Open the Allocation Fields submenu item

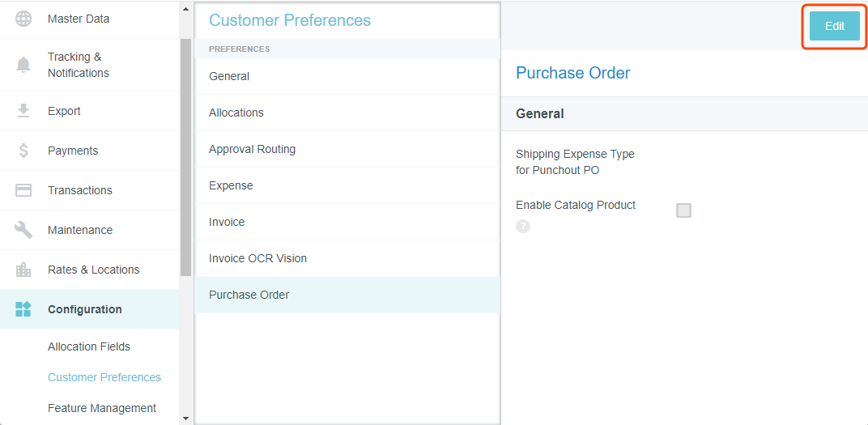[89, 346]
